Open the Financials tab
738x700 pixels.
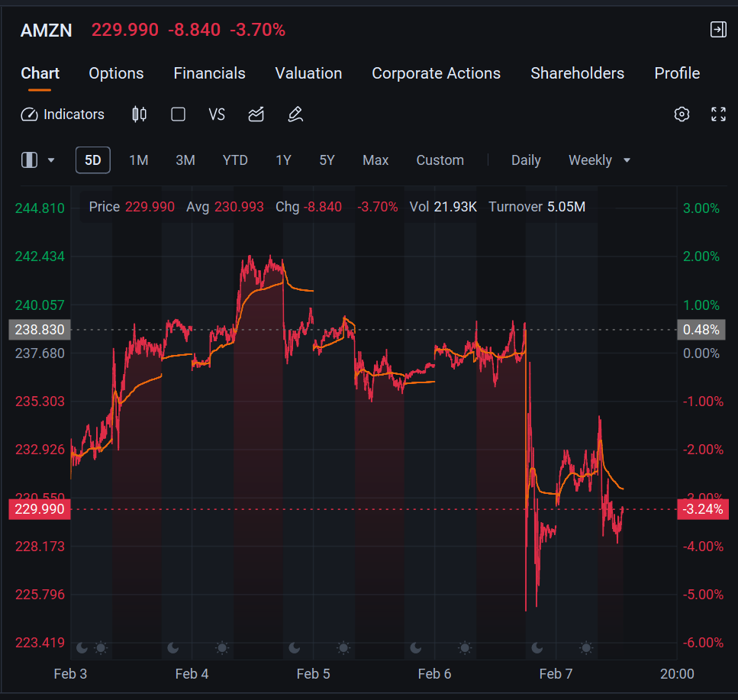coord(209,73)
